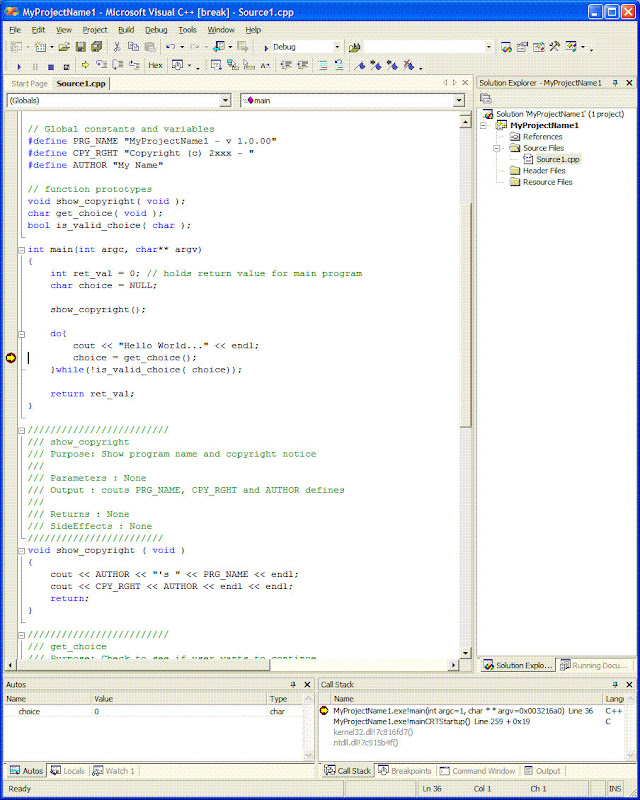This screenshot has width=640, height=800.
Task: Switch to the Running Documents tab
Action: (594, 665)
